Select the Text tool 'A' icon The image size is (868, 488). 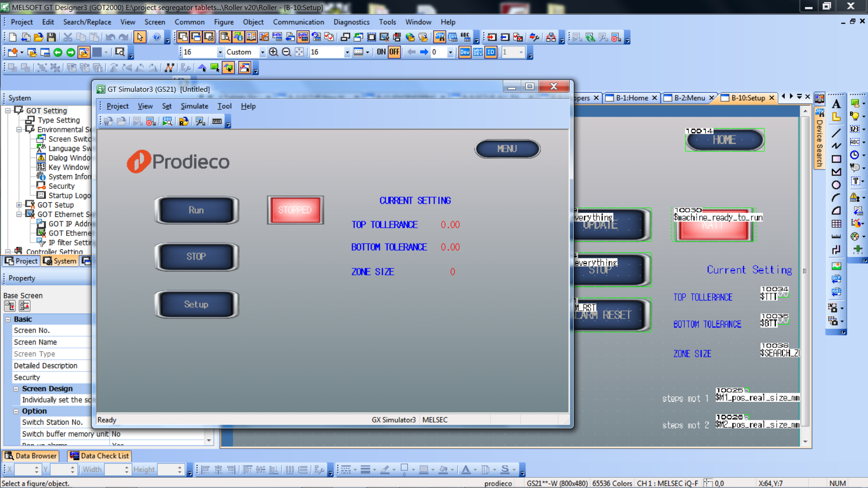836,104
